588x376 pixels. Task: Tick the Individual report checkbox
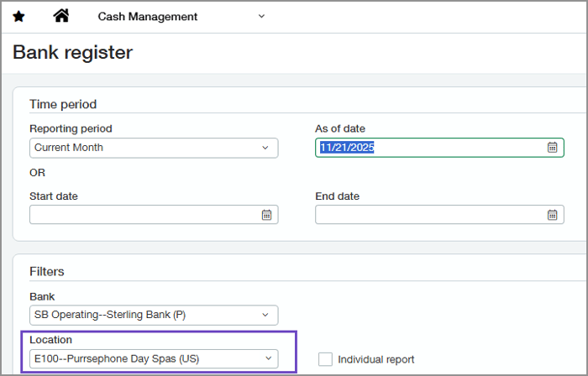pyautogui.click(x=325, y=359)
